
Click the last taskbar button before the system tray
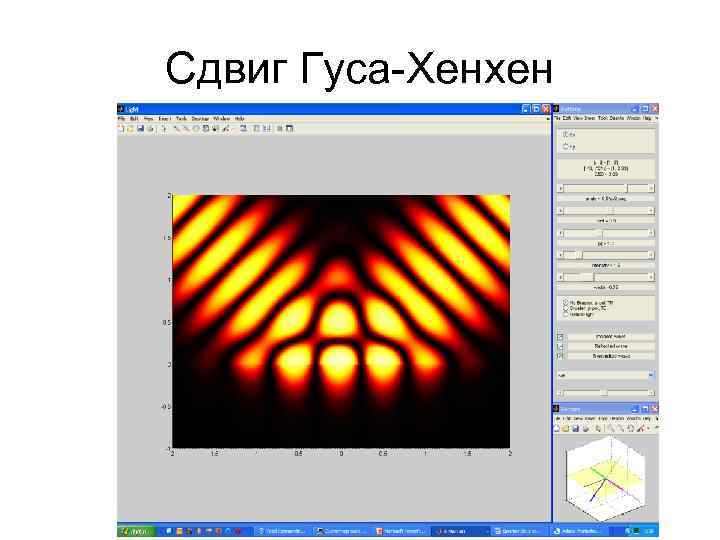coord(578,531)
